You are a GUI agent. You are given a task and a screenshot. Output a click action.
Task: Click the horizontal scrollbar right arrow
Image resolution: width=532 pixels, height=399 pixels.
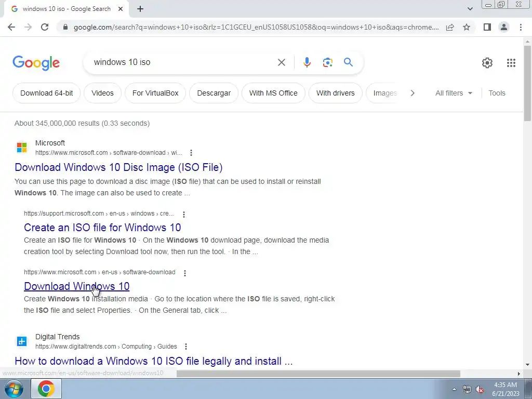(519, 374)
